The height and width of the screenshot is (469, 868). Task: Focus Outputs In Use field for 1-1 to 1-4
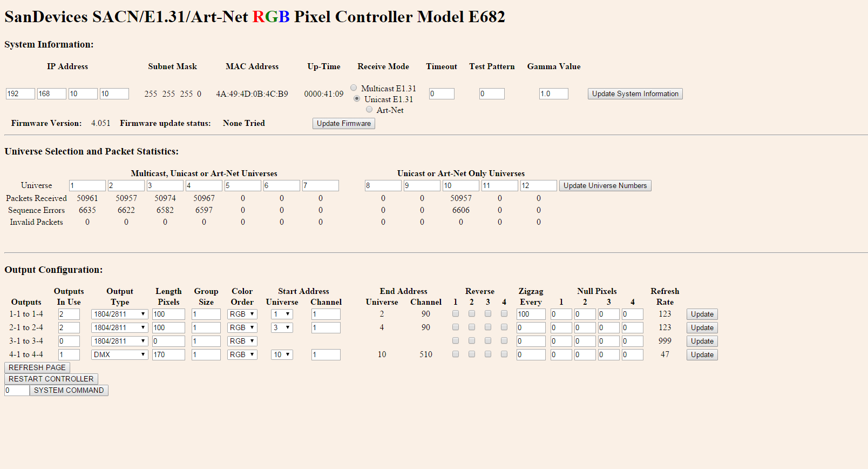pos(69,314)
